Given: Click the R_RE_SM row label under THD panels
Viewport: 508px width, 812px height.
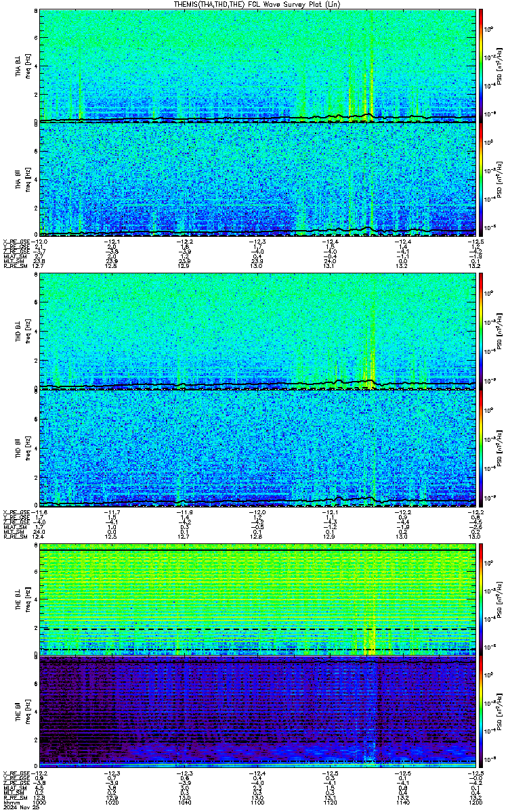Looking at the screenshot, I should 14,536.
